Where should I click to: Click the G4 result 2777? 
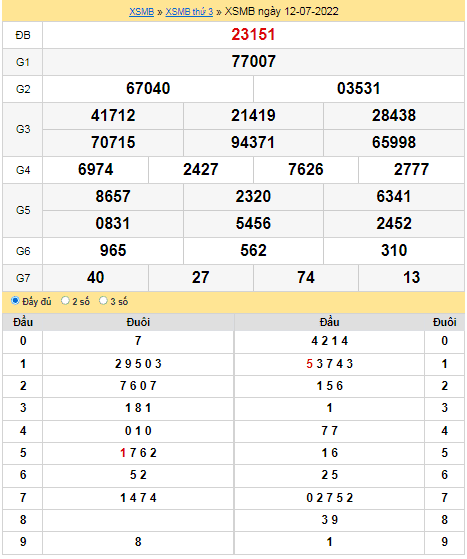411,169
